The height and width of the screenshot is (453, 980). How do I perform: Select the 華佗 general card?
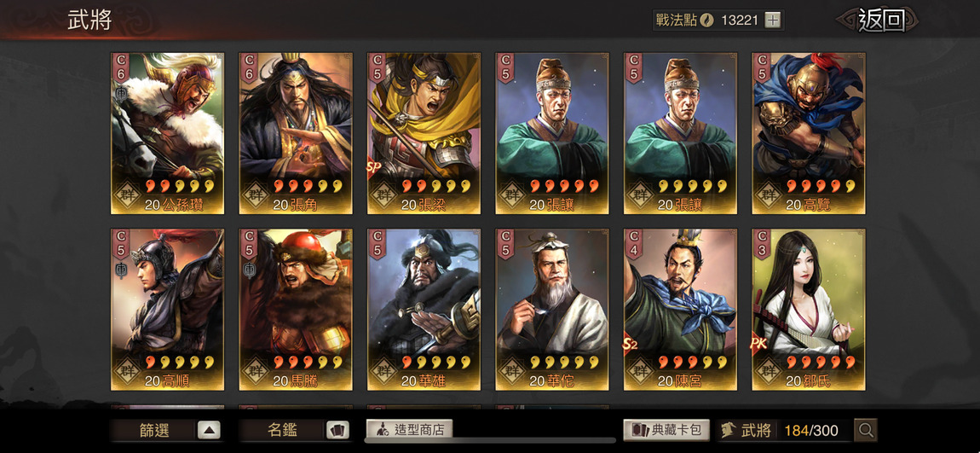pyautogui.click(x=552, y=309)
